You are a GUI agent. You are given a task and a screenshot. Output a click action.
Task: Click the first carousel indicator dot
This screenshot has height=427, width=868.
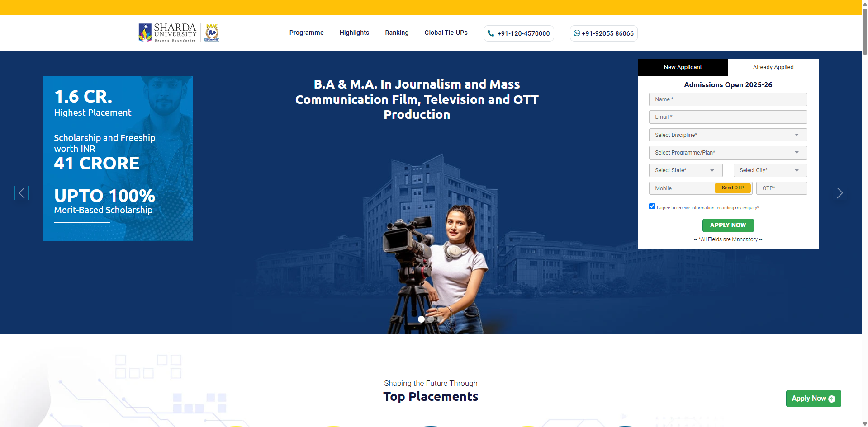[421, 319]
